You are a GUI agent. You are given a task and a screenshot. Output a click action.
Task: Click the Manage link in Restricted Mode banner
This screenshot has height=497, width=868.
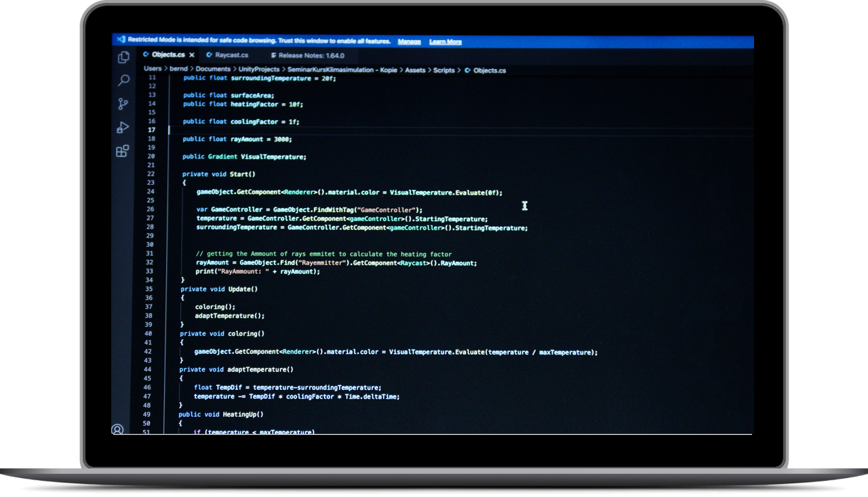410,41
